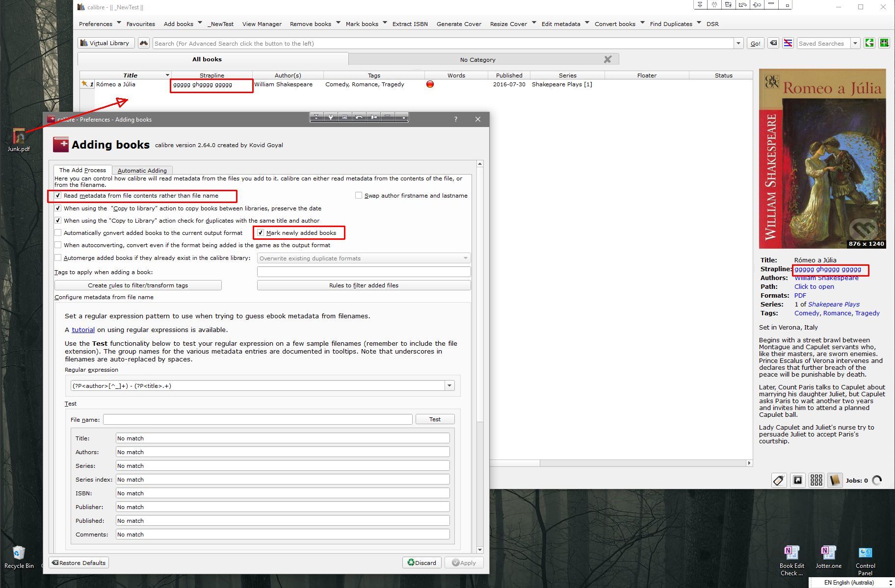Click Extract ISBN in the toolbar
Image resolution: width=895 pixels, height=588 pixels.
click(410, 24)
